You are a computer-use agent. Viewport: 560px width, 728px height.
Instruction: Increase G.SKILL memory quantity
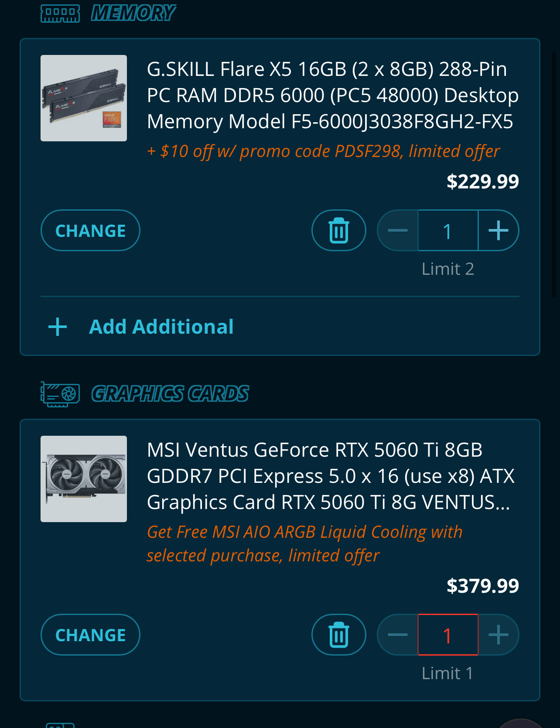499,230
